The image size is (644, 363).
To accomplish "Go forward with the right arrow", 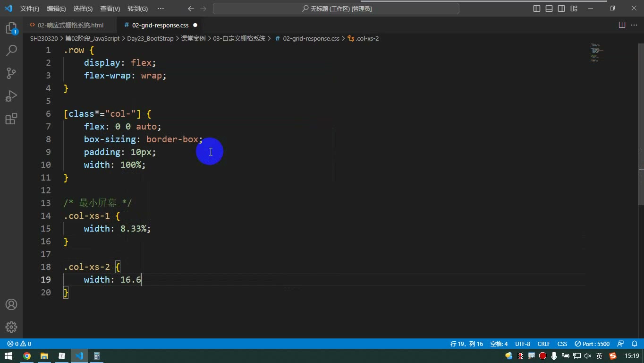I will (203, 9).
